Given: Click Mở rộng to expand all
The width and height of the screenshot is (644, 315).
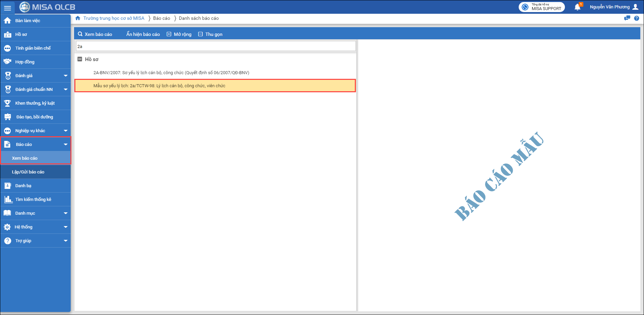Looking at the screenshot, I should coord(179,34).
